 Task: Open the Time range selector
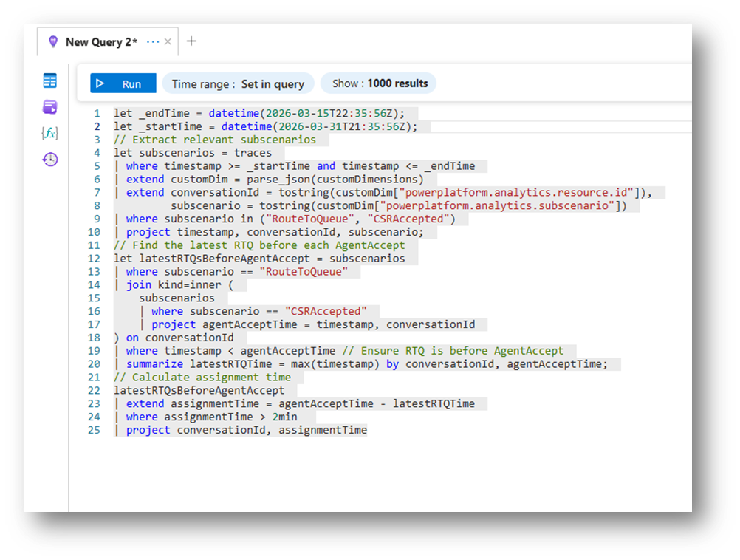click(238, 83)
